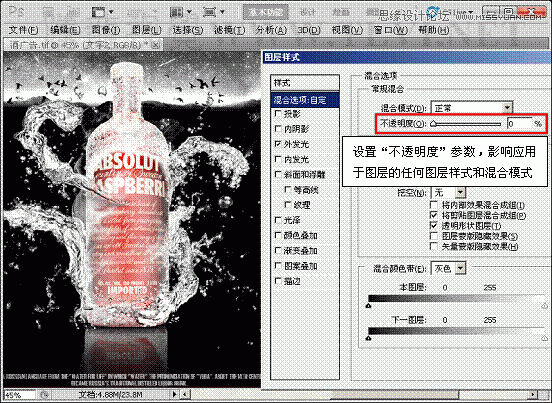This screenshot has width=552, height=403.
Task: Enable the 投影 drop shadow style
Action: 278,114
